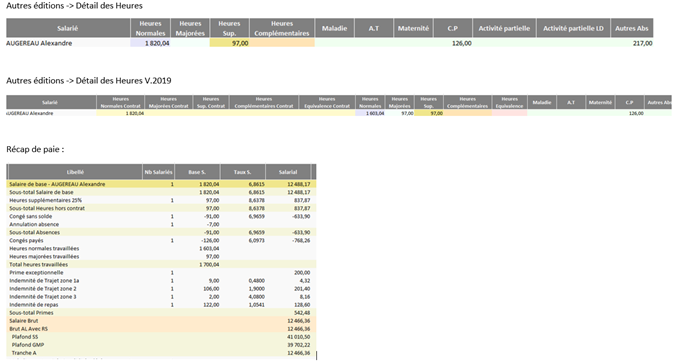Select the Heures normales travaillées row label
The height and width of the screenshot is (362, 674).
[x=44, y=248]
